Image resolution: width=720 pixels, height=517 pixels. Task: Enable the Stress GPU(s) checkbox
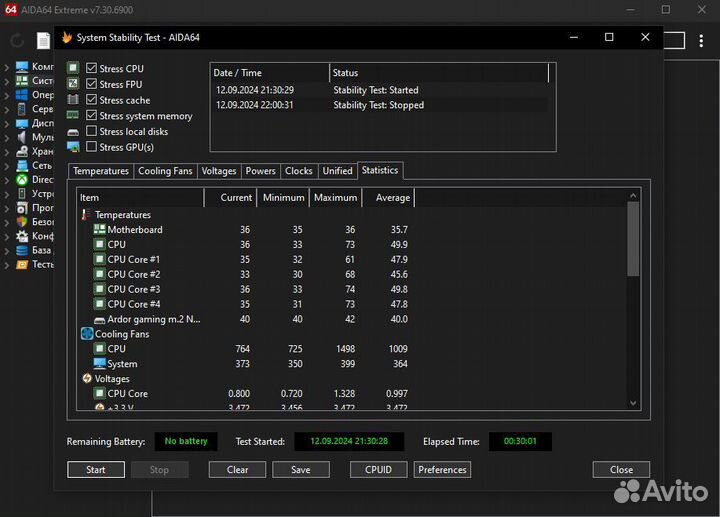click(91, 146)
